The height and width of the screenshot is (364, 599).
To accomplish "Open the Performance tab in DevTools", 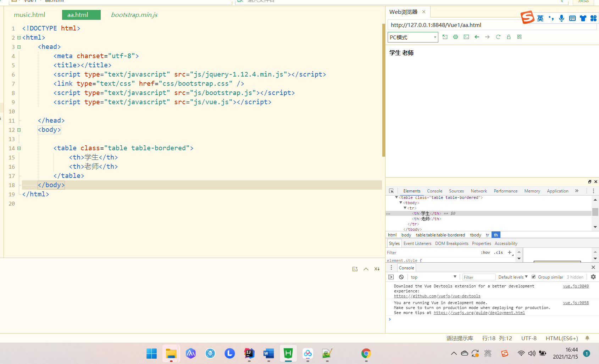I will [x=505, y=191].
